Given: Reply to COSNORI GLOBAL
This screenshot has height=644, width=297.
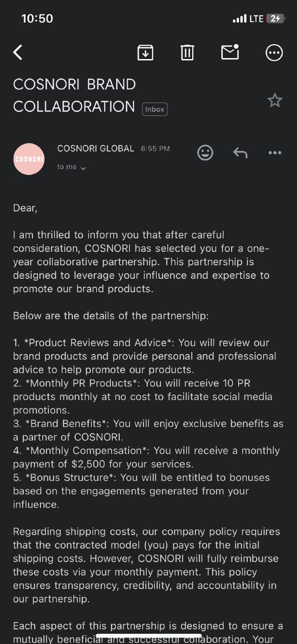Looking at the screenshot, I should [240, 152].
